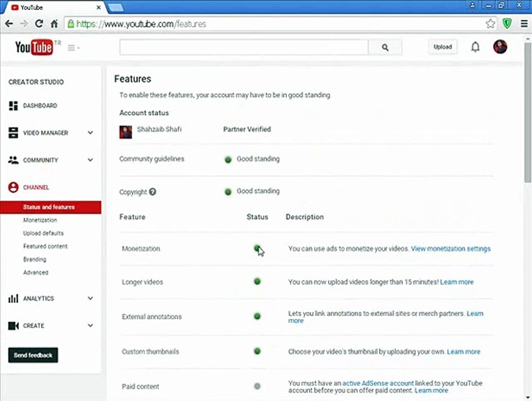532x401 pixels.
Task: Open the green shield extension icon
Action: coord(507,24)
